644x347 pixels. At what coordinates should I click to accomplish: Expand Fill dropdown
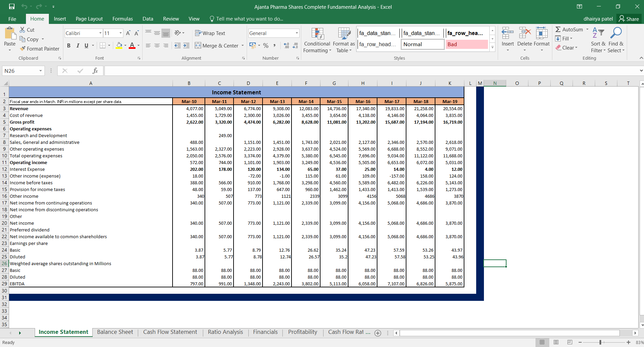(571, 38)
